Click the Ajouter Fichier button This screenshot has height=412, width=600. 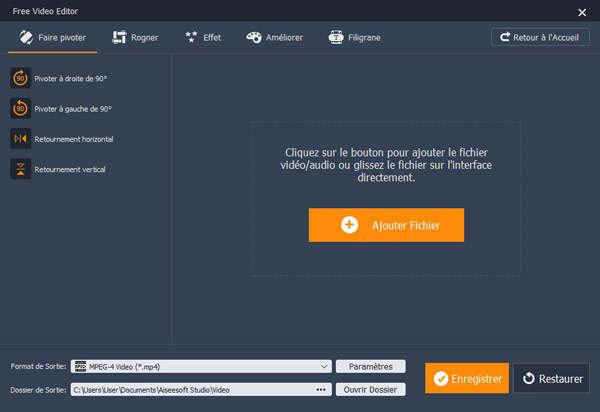coord(386,225)
